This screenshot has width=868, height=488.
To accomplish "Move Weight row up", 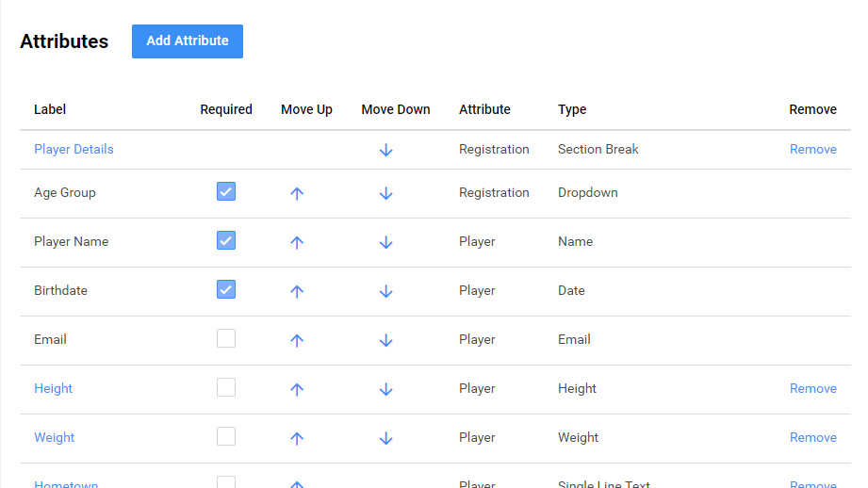I will tap(297, 438).
